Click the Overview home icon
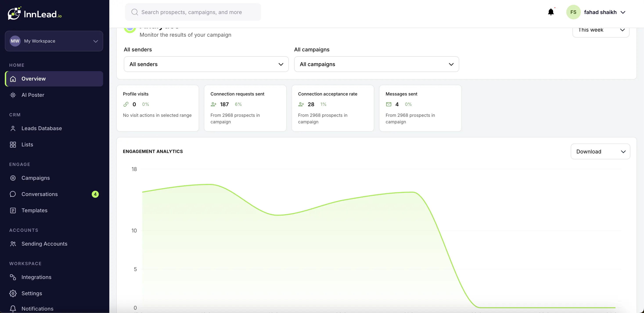The image size is (644, 313). coord(13,79)
